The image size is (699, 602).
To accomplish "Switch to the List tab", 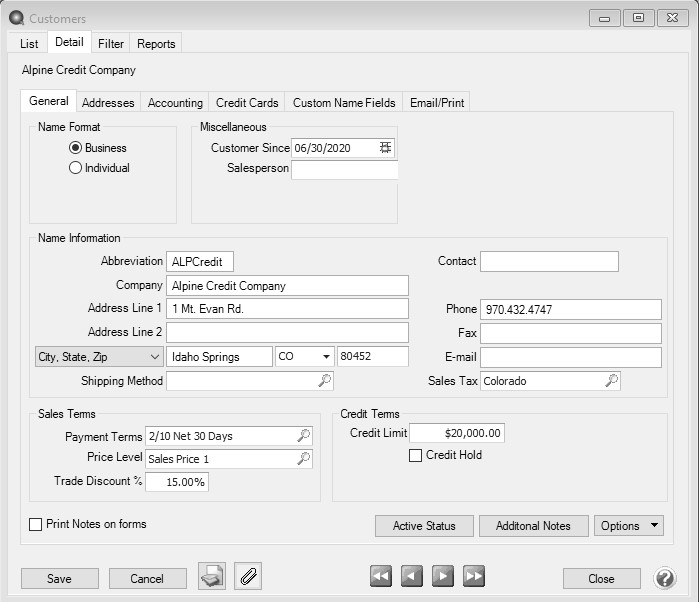I will point(29,44).
